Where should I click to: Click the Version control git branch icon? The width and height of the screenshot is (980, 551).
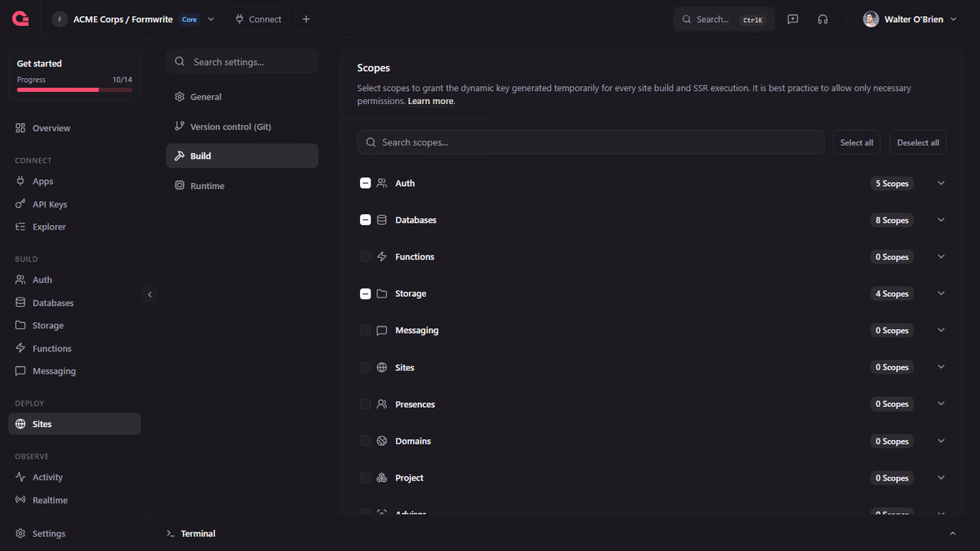pyautogui.click(x=180, y=126)
